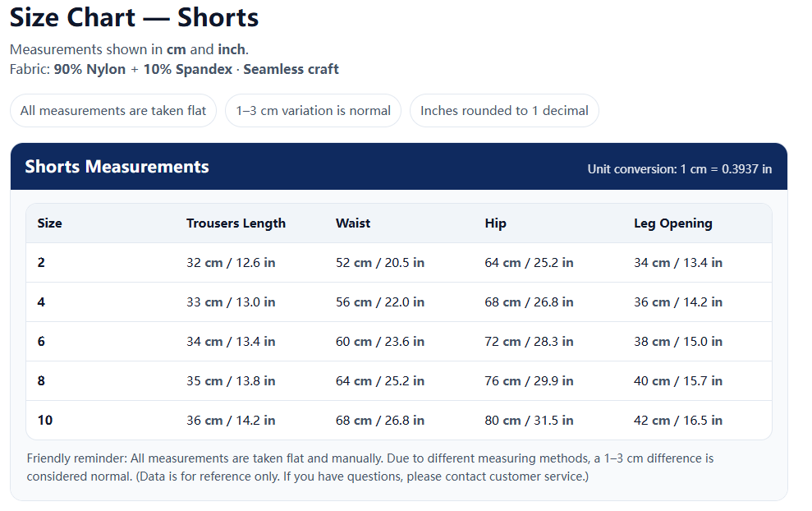Image resolution: width=812 pixels, height=511 pixels.
Task: Select the size 10 row label
Action: 45,421
